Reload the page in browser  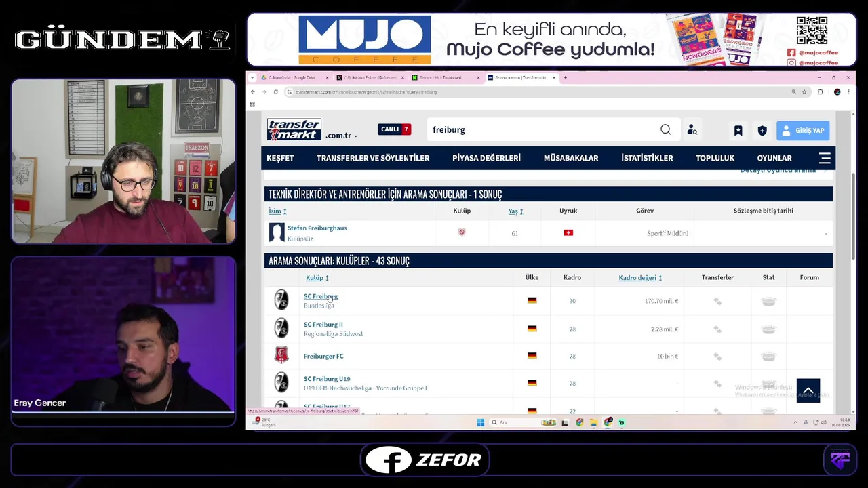point(275,91)
